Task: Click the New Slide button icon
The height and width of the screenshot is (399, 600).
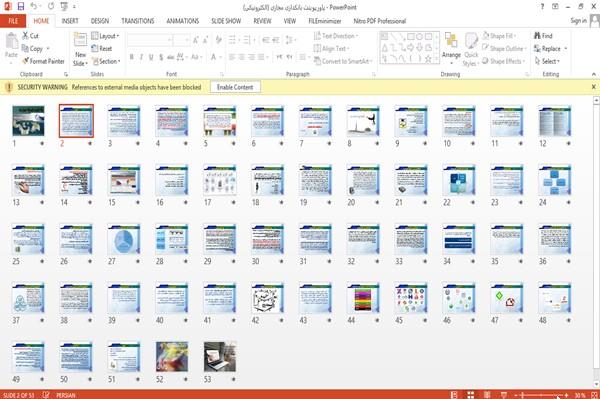Action: (80, 40)
